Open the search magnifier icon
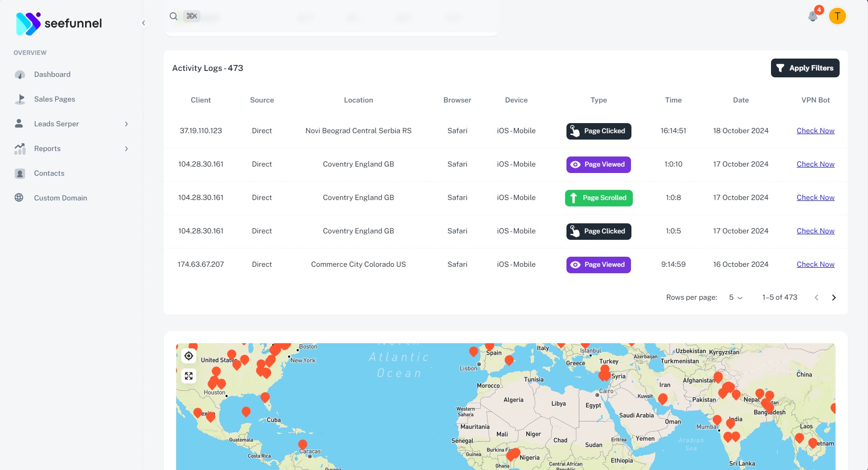The width and height of the screenshot is (868, 470). tap(173, 16)
